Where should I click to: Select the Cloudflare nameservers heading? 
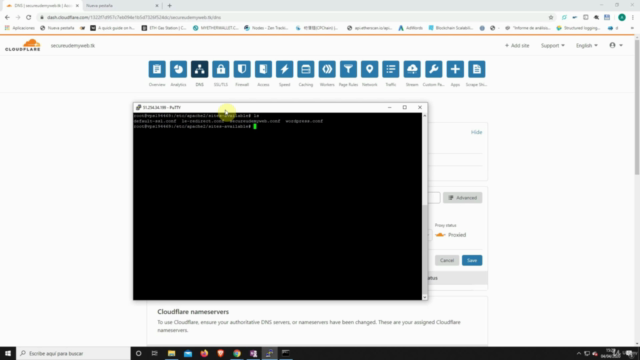[x=193, y=312]
